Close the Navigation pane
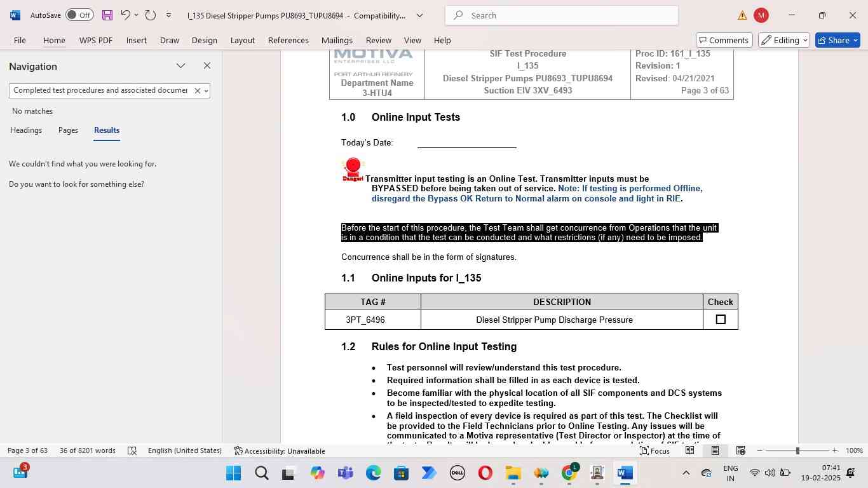 click(207, 65)
